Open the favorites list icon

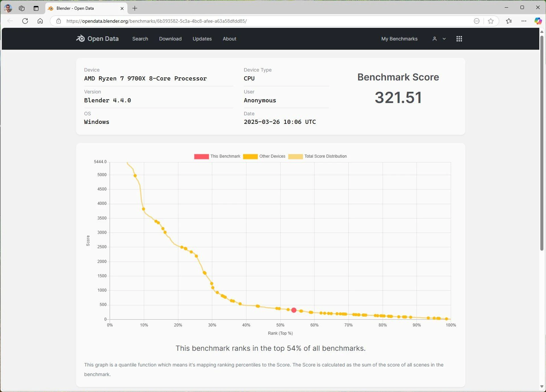click(509, 21)
